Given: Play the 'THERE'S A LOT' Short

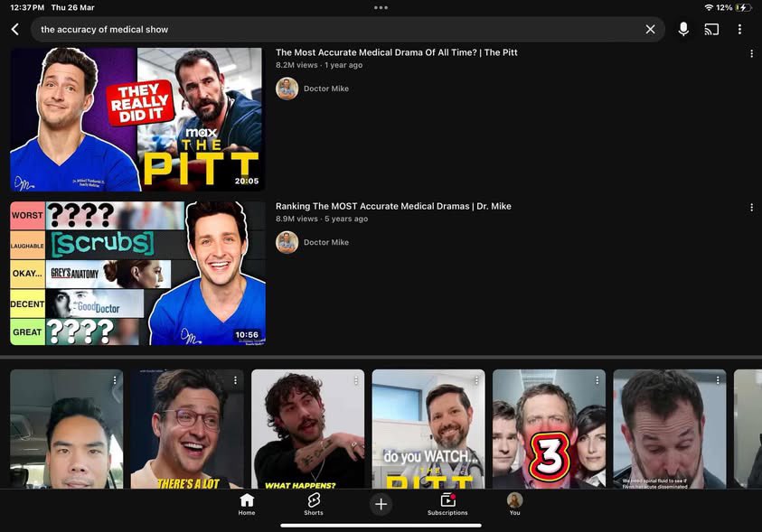Looking at the screenshot, I should 187,429.
